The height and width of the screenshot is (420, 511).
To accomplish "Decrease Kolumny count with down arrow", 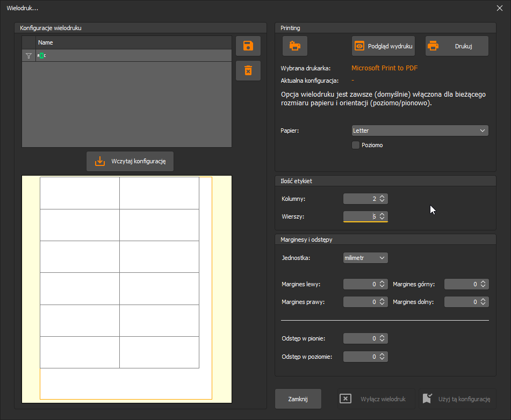I will click(382, 201).
